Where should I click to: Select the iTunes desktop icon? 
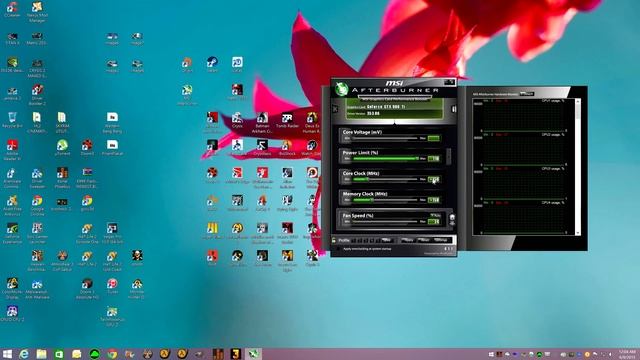point(112,287)
